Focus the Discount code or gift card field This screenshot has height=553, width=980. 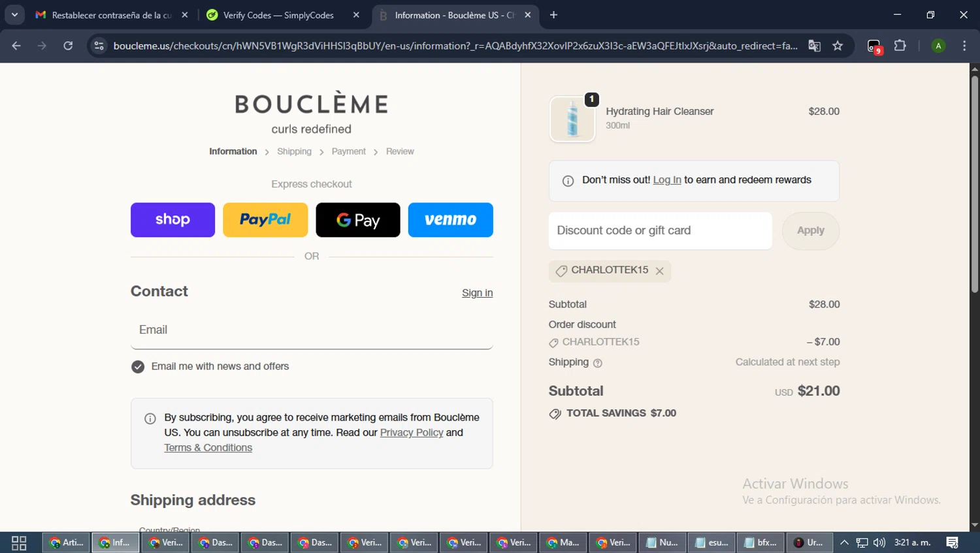(x=661, y=230)
